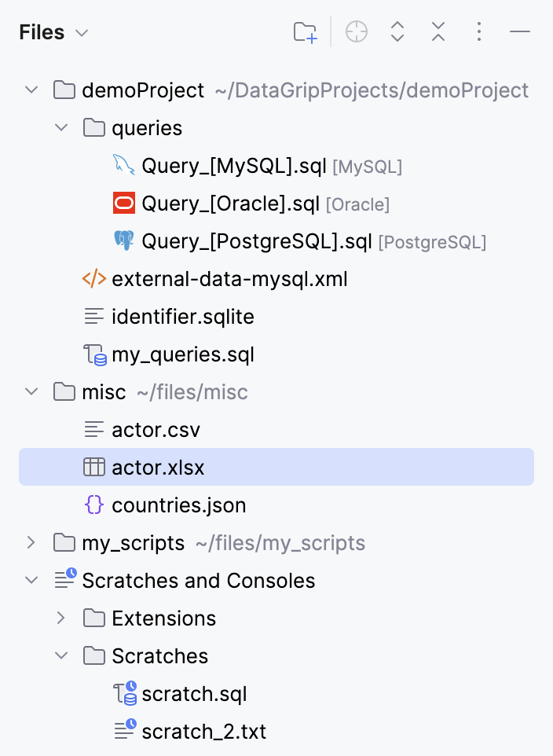Collapse the queries folder
Screen dimensions: 553x756
[x=61, y=128]
